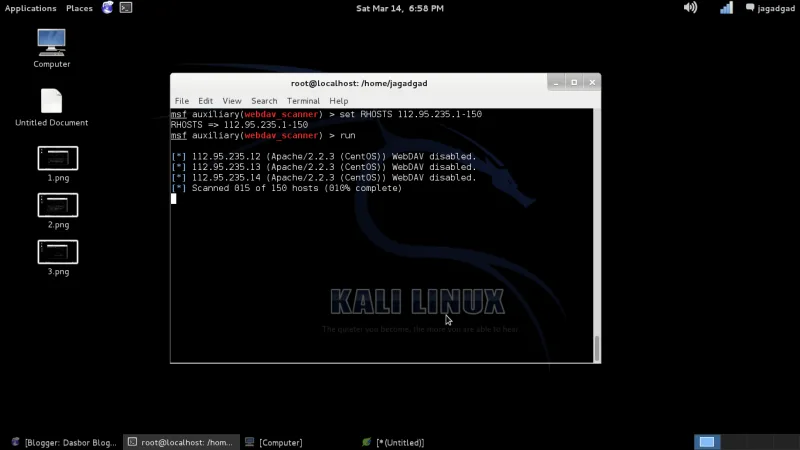
Task: Open the Places menu
Action: [79, 8]
